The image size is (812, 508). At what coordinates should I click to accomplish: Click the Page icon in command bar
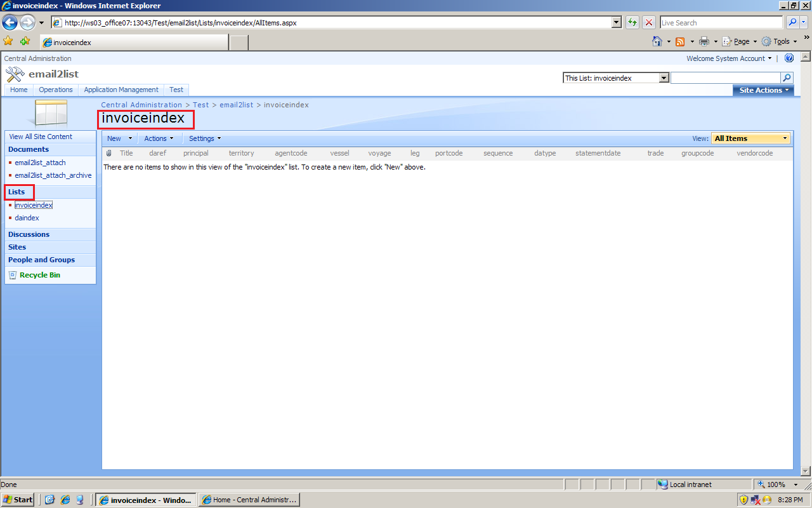(727, 42)
